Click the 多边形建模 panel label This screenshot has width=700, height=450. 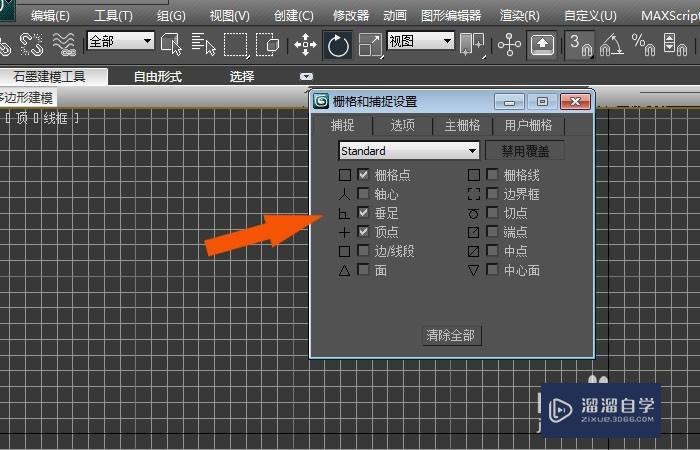pos(27,98)
